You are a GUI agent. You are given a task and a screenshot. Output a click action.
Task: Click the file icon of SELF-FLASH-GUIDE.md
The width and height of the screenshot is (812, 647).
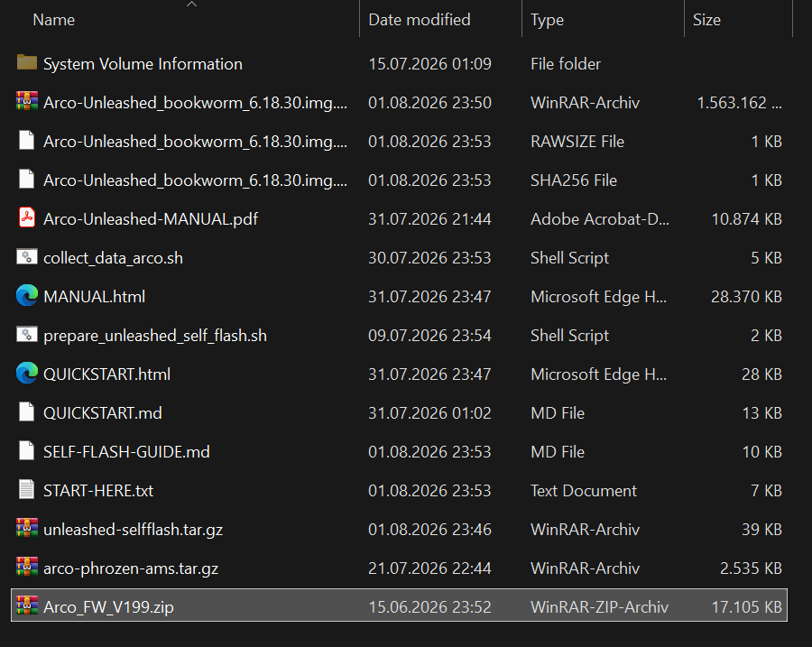26,450
